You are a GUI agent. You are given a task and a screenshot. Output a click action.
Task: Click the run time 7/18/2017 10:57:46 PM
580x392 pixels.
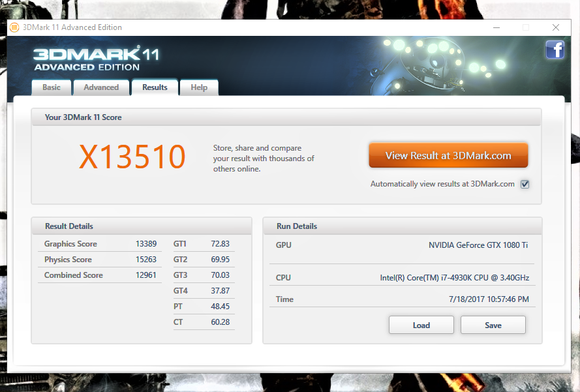489,299
